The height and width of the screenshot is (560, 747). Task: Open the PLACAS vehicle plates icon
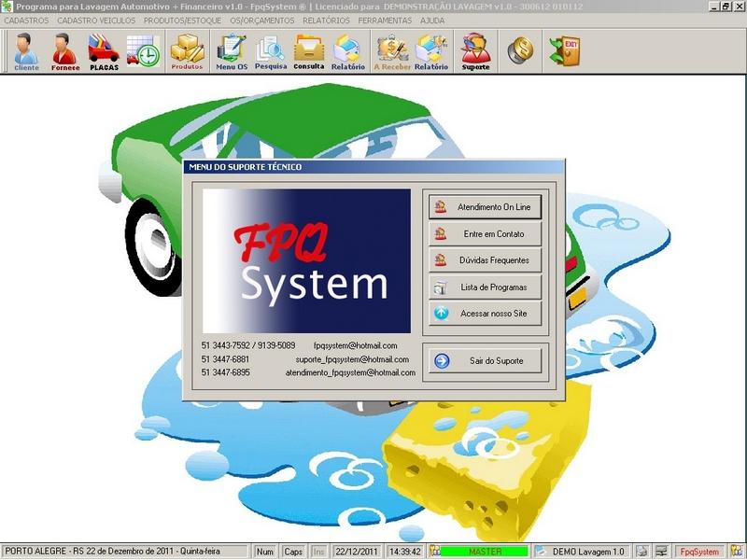point(104,52)
